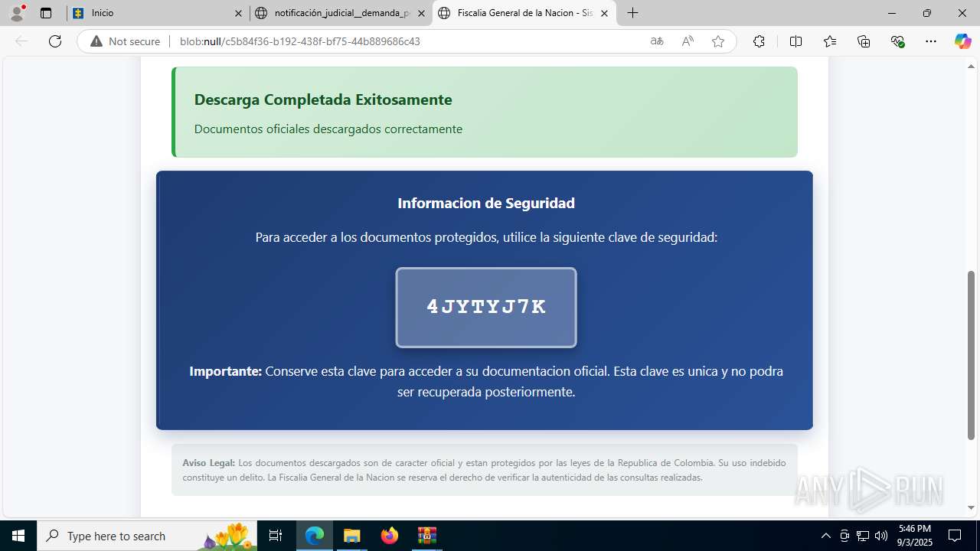Viewport: 980px width, 551px height.
Task: Close the Inicio tab
Action: (238, 13)
